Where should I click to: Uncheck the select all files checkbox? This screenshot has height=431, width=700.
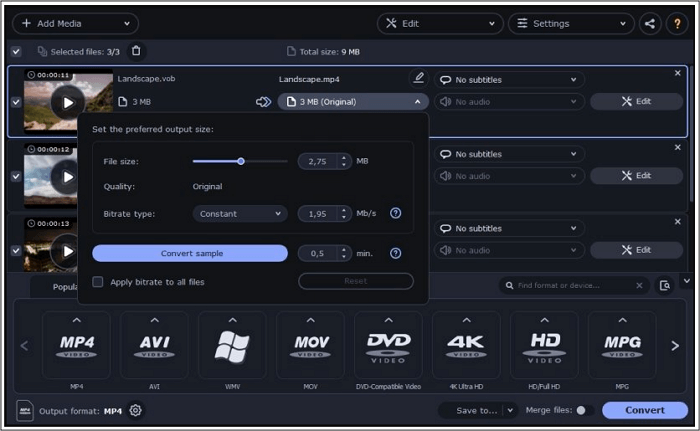point(15,51)
